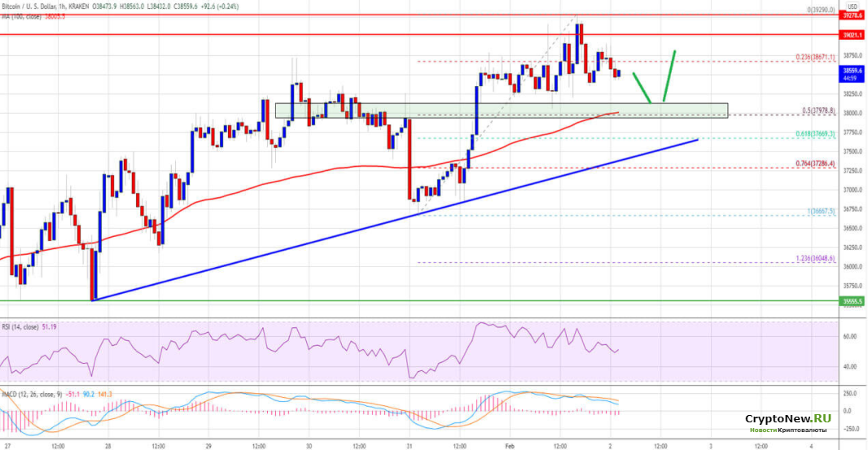Click the 250.0 level on MACD axis
This screenshot has width=868, height=450.
click(852, 394)
